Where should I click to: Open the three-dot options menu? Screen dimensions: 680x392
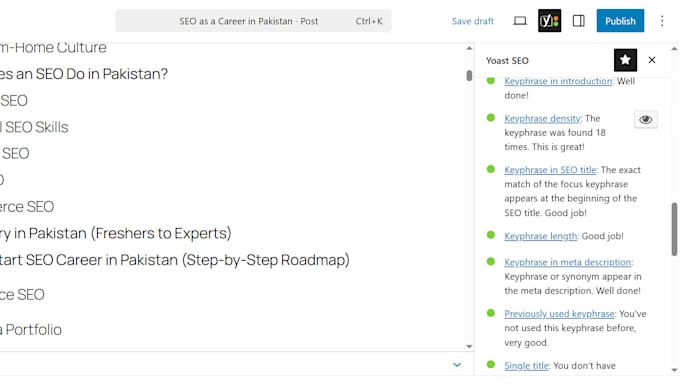[662, 21]
